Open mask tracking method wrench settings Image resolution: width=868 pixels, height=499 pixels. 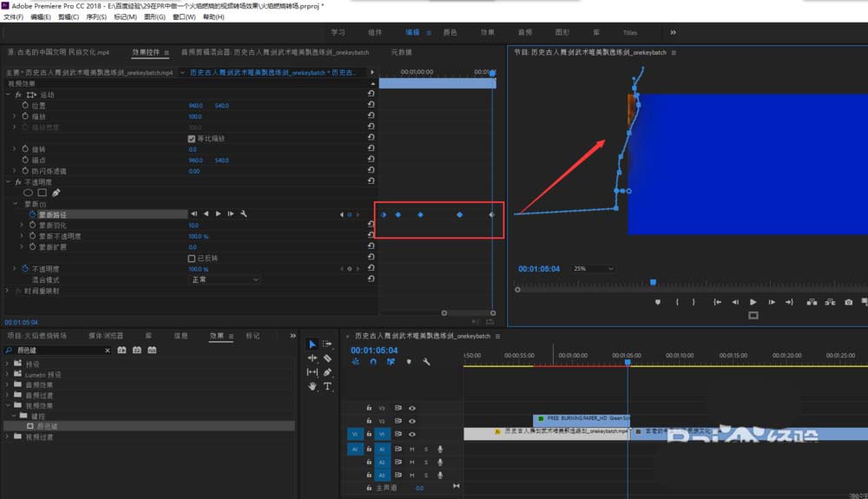coord(244,213)
